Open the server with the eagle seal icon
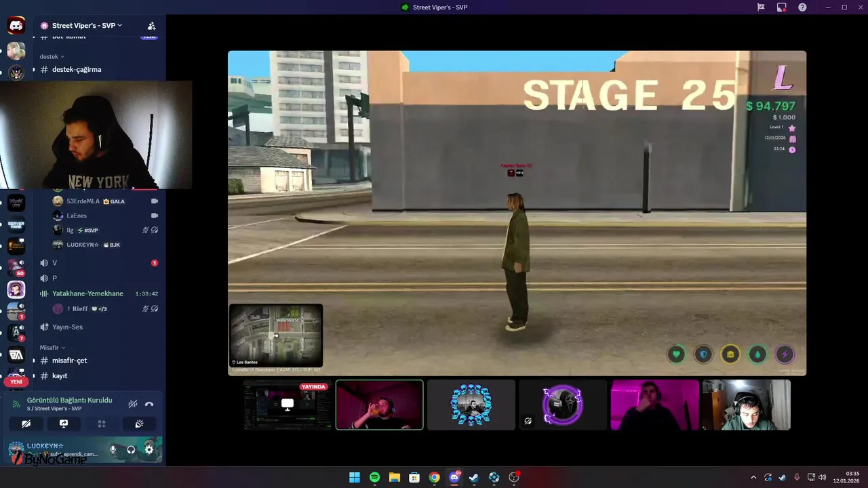 (16, 72)
